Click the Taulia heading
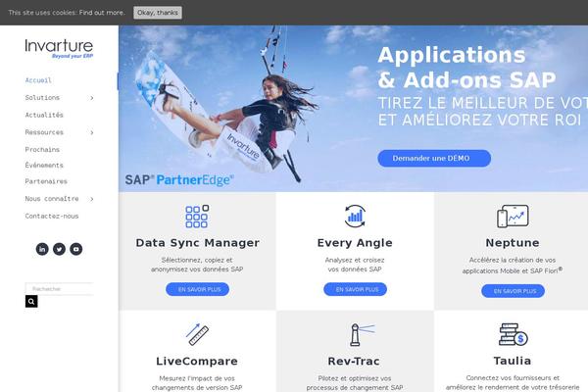The width and height of the screenshot is (588, 392). point(513,361)
